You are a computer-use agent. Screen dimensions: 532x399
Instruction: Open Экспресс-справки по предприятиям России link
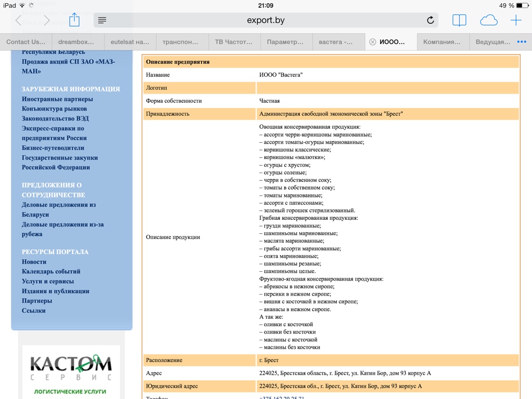click(54, 134)
